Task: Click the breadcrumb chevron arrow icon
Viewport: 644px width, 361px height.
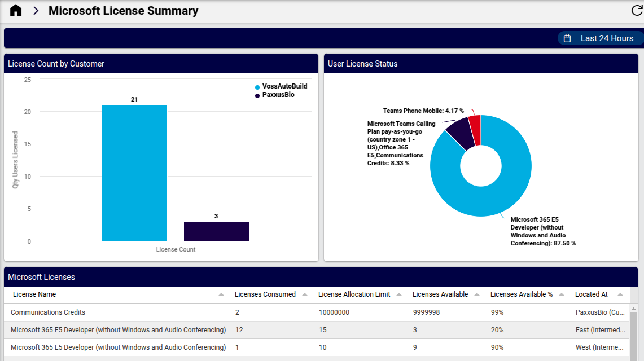Action: tap(36, 11)
